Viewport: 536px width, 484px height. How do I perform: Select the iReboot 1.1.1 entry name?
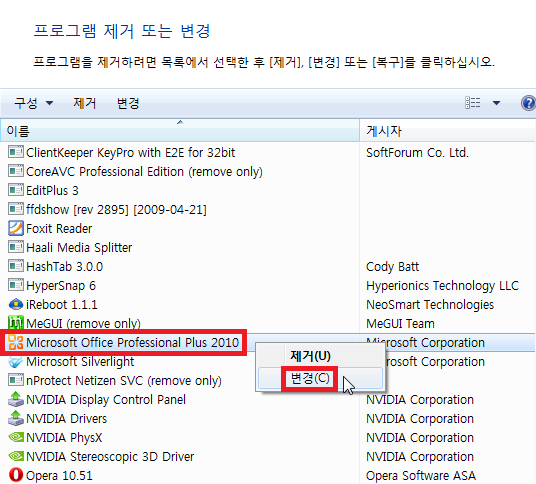click(62, 304)
